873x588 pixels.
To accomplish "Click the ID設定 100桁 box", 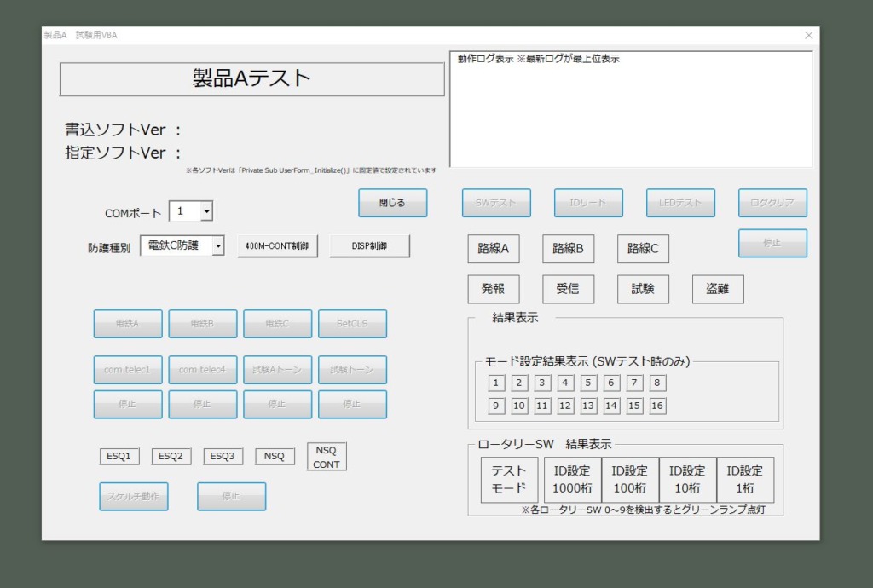I will click(x=630, y=480).
